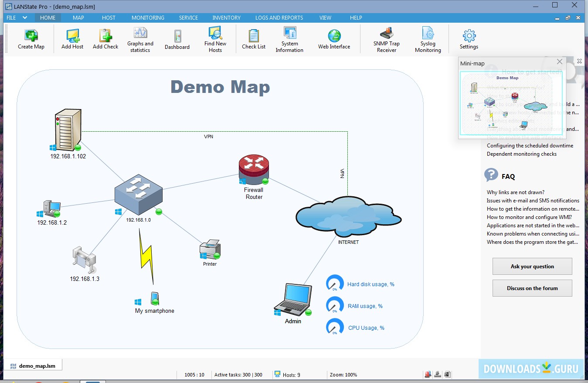The height and width of the screenshot is (383, 588).
Task: Open 'Applications are not started in the web...'
Action: pos(533,226)
